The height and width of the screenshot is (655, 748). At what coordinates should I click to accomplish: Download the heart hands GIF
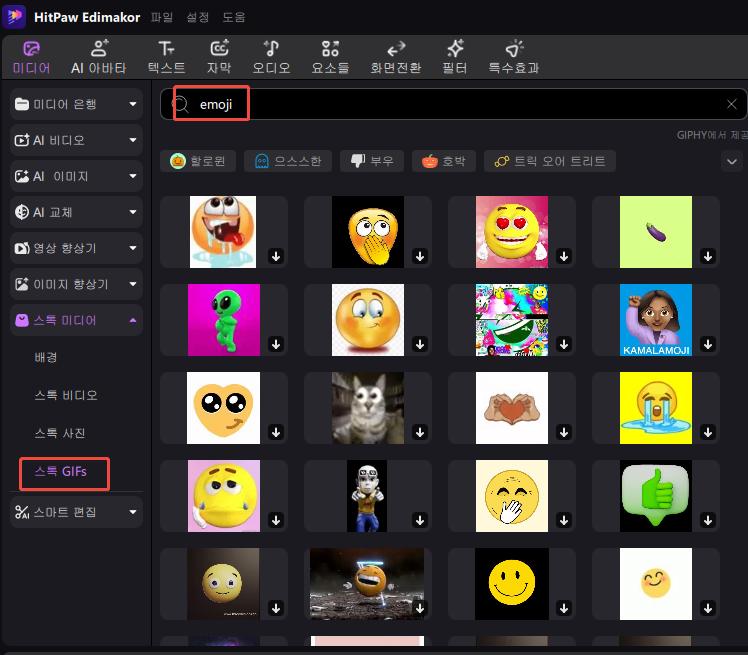tap(564, 432)
